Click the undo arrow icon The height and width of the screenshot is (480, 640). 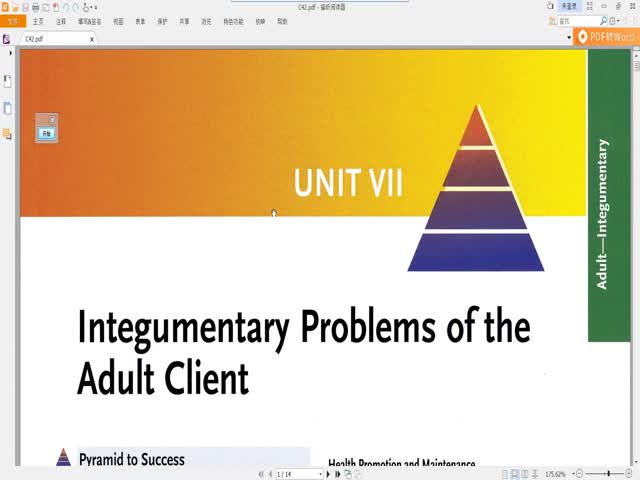tap(65, 7)
